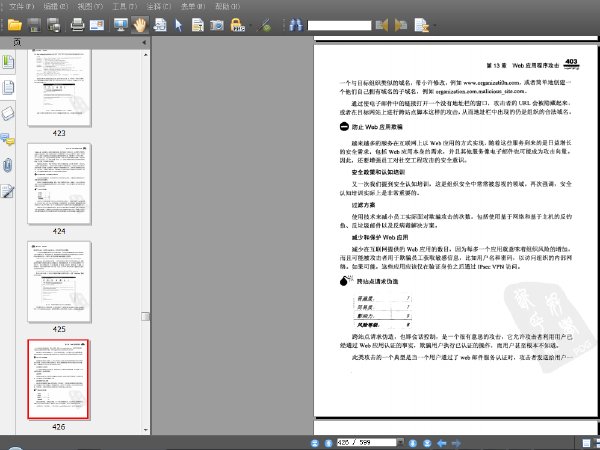Open the page number dropdown

coord(400,442)
